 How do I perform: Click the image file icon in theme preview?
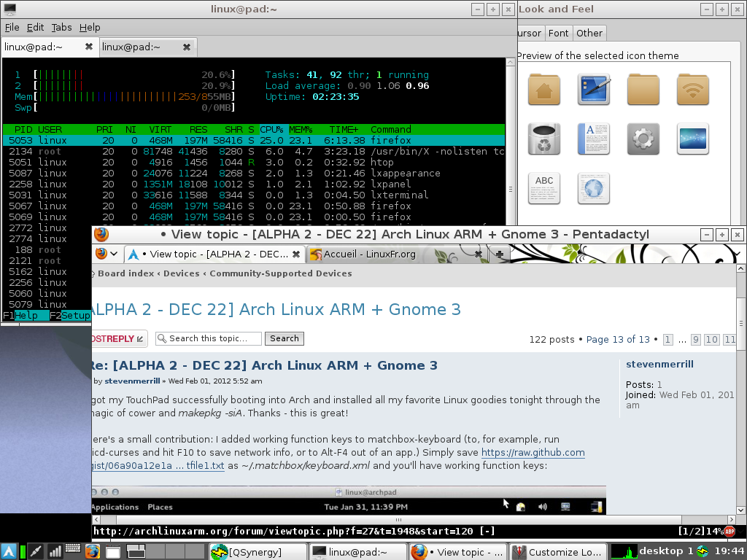(x=693, y=139)
